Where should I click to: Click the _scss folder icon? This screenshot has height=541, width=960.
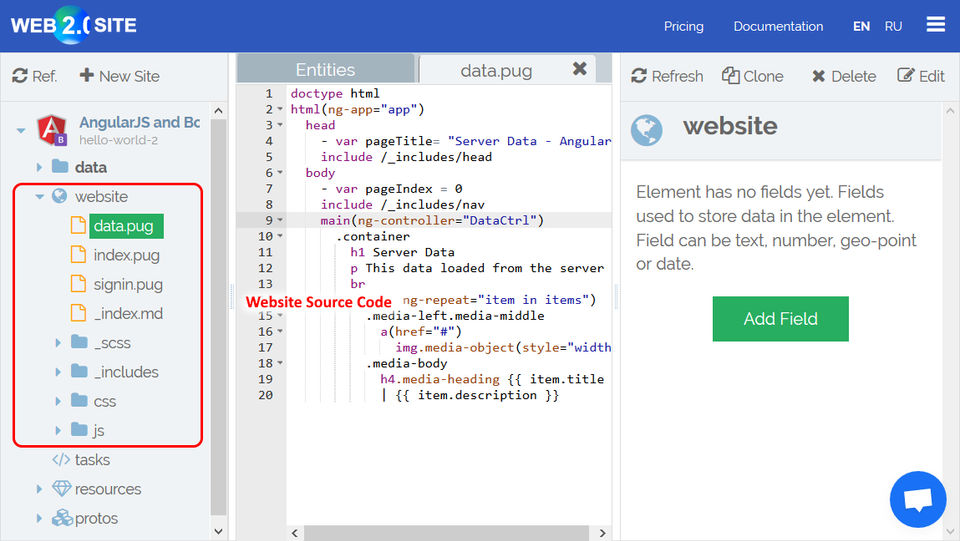pos(79,341)
